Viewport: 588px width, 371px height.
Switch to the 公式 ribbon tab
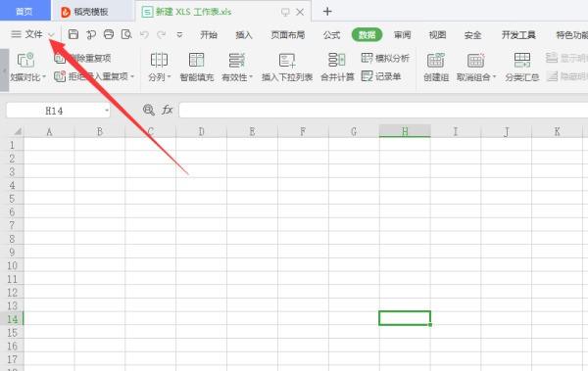(x=331, y=35)
